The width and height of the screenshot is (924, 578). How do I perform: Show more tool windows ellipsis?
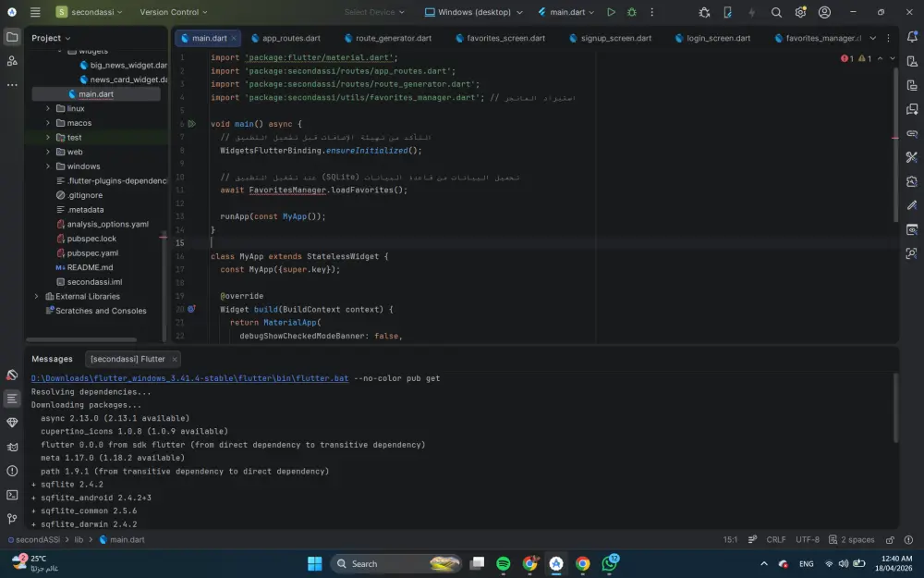pos(12,85)
